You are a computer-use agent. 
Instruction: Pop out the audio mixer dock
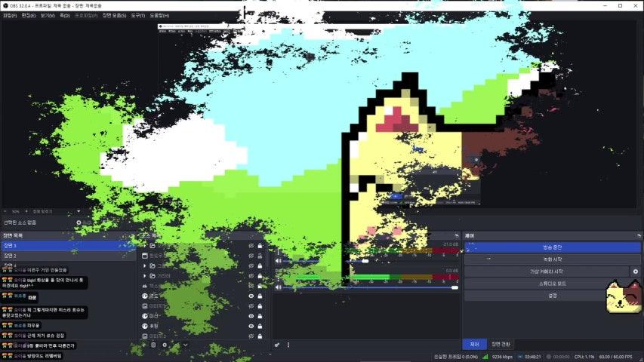click(x=457, y=235)
